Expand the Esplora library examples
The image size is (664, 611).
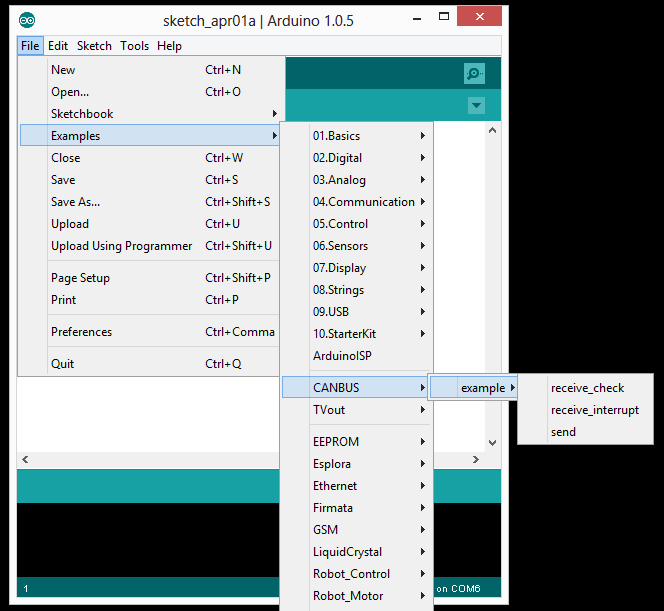[x=357, y=464]
